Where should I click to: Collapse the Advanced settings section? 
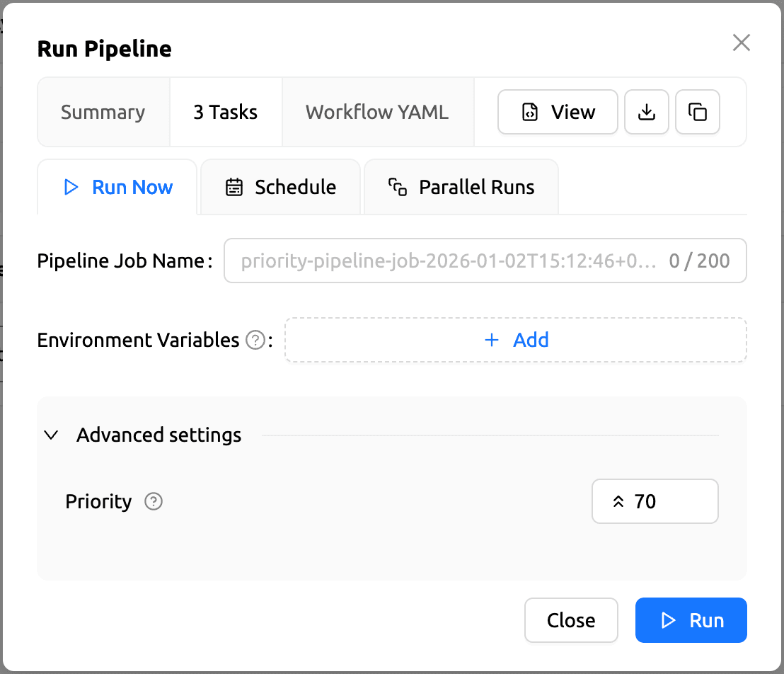[x=51, y=435]
